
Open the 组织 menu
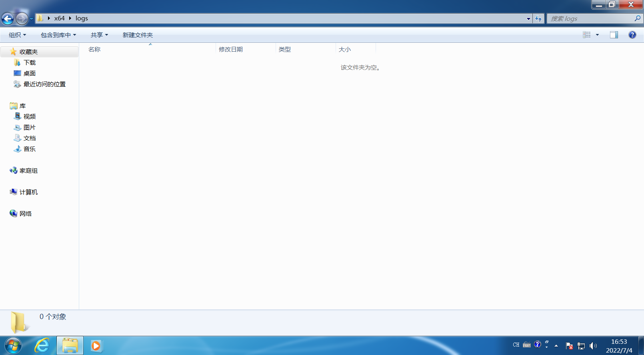tap(17, 35)
